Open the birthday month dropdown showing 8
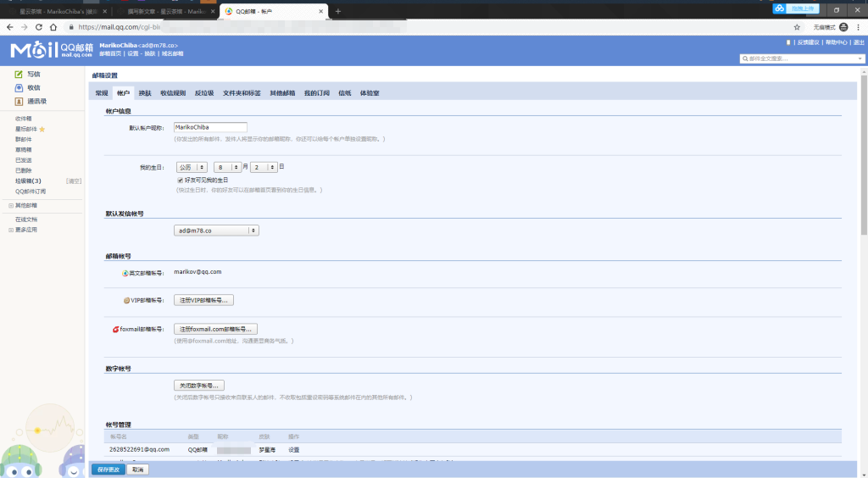This screenshot has height=478, width=868. pyautogui.click(x=227, y=167)
